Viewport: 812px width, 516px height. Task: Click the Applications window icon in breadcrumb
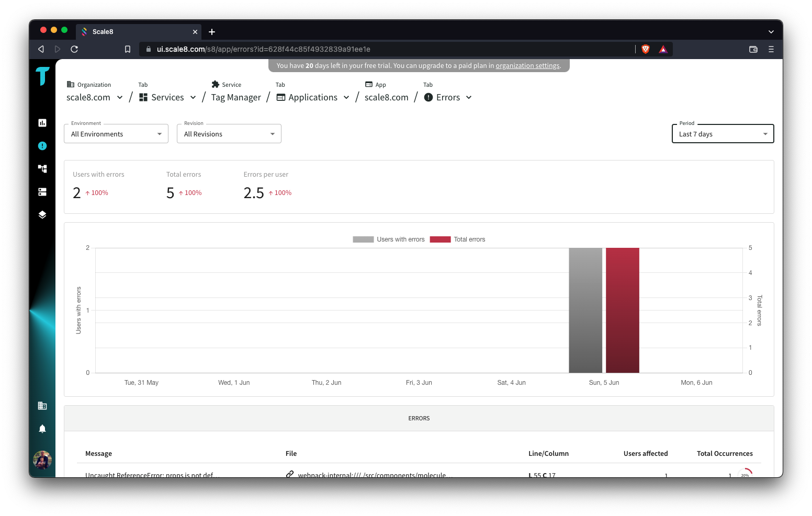click(x=281, y=97)
